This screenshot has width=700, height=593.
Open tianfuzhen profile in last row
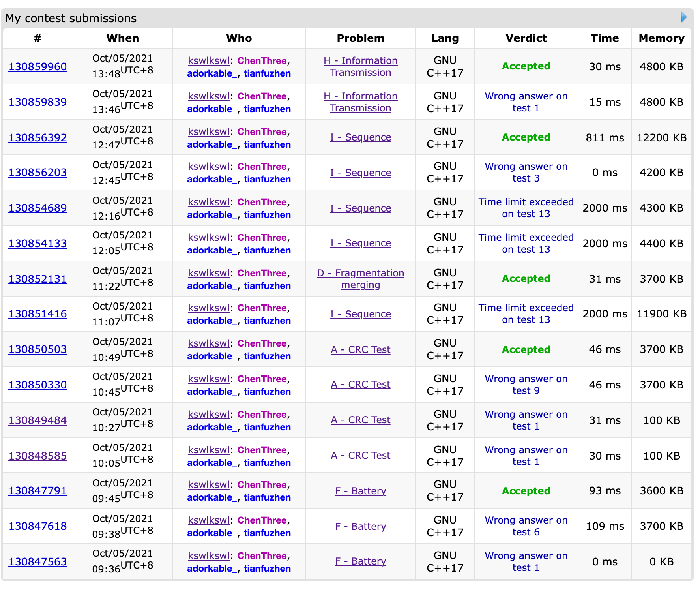pyautogui.click(x=267, y=569)
